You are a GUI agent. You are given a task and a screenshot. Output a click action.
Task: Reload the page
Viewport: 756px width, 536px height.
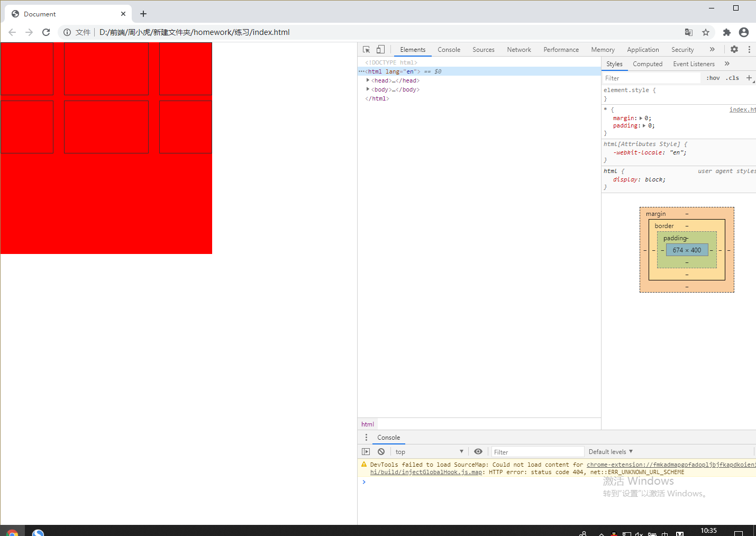46,32
